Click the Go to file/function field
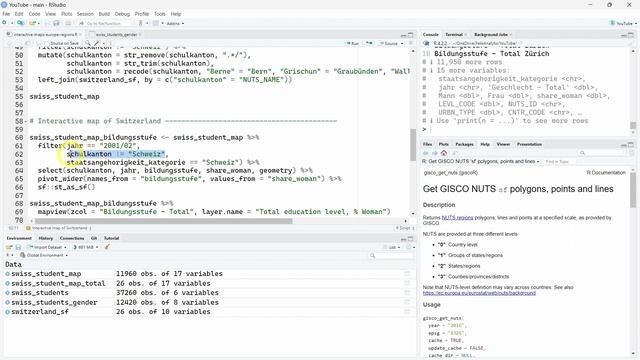 pyautogui.click(x=104, y=23)
